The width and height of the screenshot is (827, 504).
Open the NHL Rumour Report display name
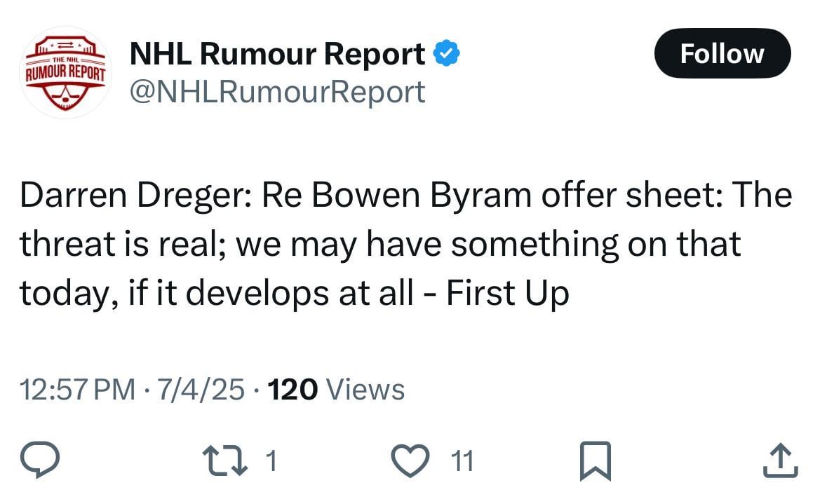pos(278,54)
